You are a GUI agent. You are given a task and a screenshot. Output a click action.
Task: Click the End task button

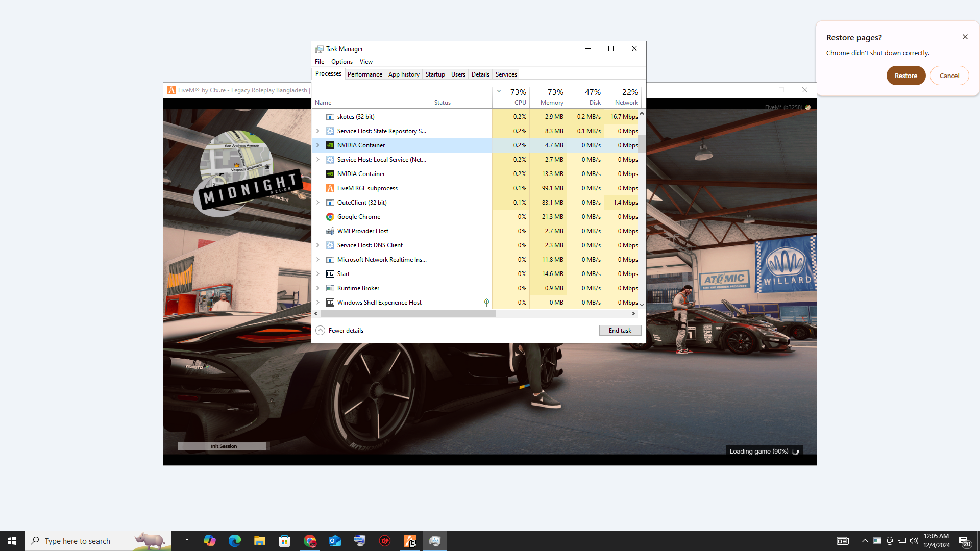620,331
